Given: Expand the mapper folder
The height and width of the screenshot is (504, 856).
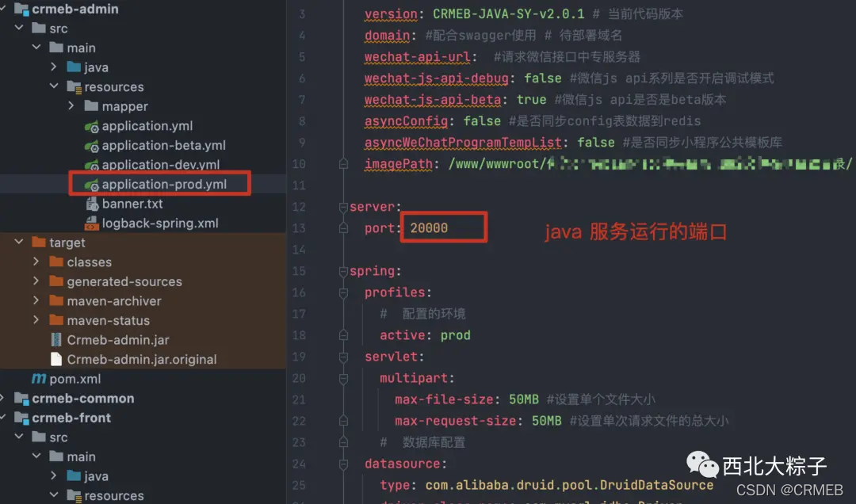Looking at the screenshot, I should pos(71,105).
